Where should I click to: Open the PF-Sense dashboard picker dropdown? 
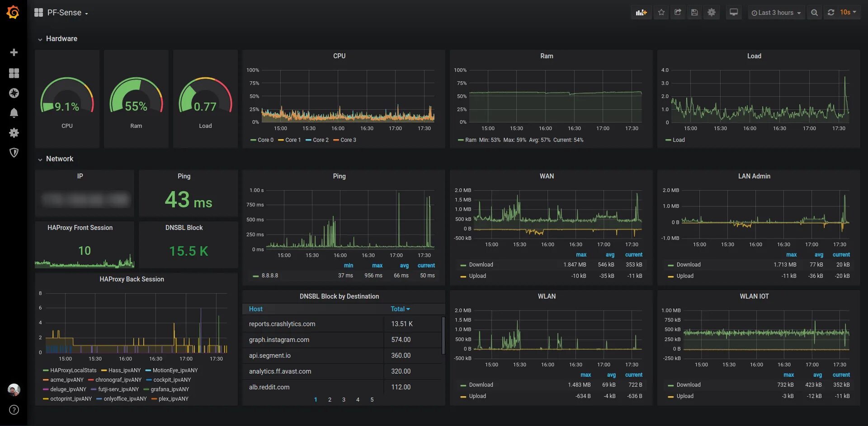67,13
